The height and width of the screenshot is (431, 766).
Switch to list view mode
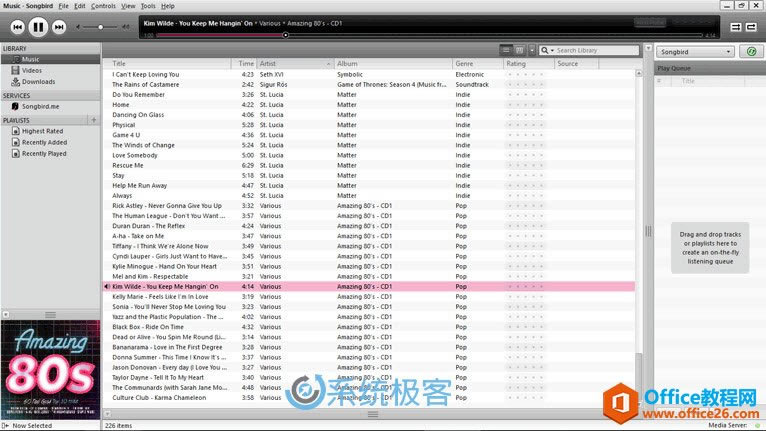coord(506,50)
